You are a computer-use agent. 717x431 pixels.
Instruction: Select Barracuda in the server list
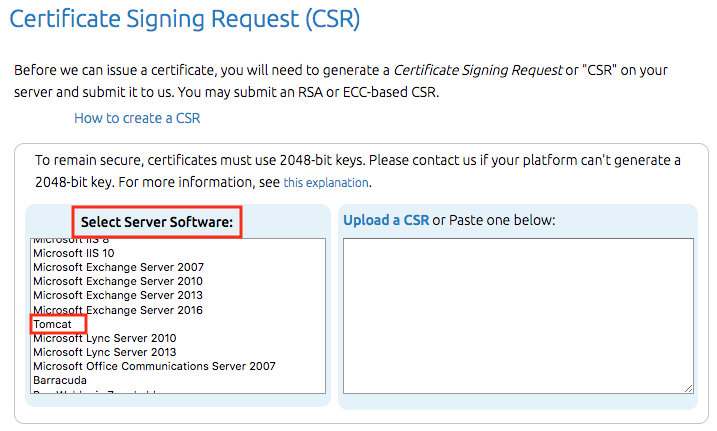point(60,380)
